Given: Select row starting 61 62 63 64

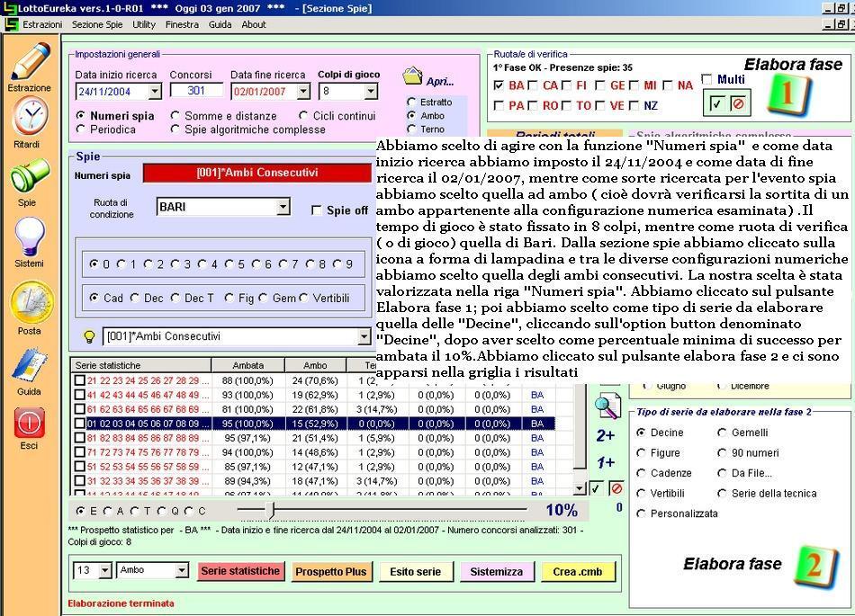Looking at the screenshot, I should [x=313, y=409].
